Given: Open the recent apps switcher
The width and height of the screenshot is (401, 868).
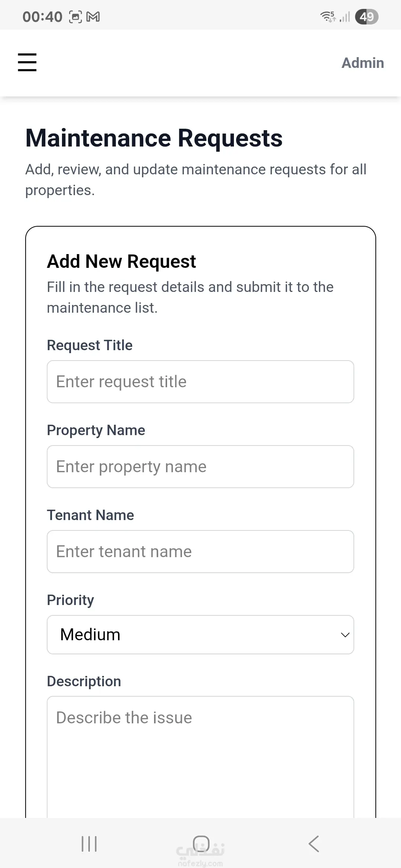Looking at the screenshot, I should click(x=89, y=844).
